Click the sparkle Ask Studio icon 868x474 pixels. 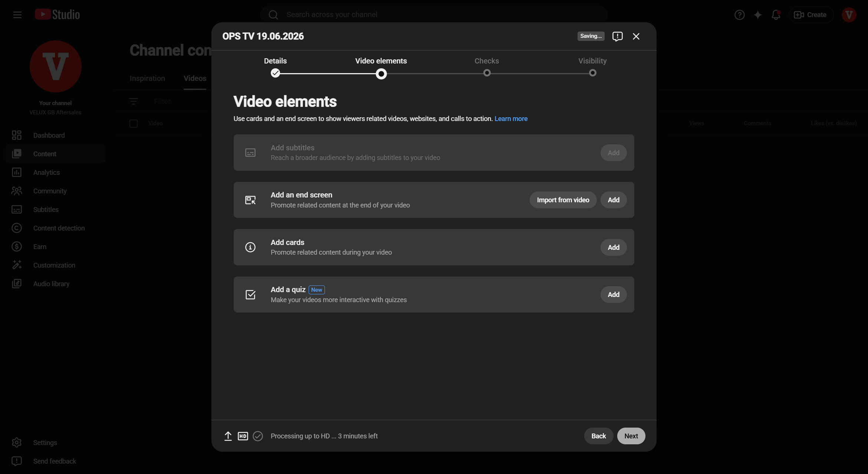point(757,15)
